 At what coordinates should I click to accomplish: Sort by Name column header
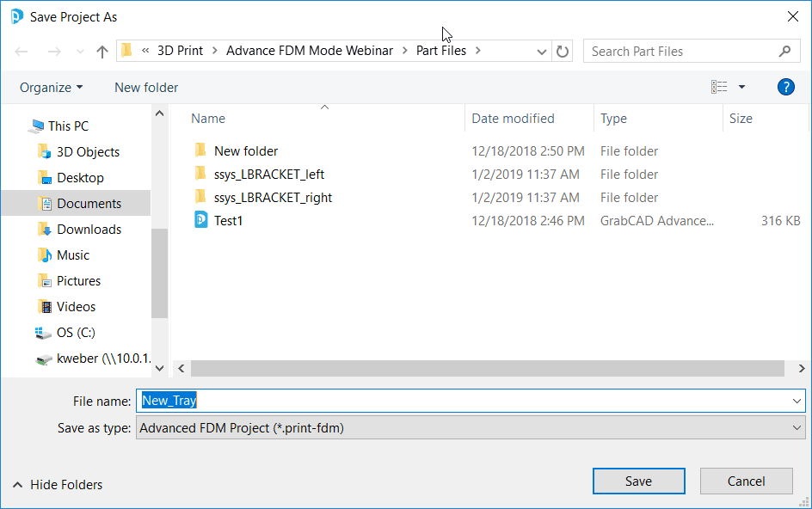tap(208, 119)
